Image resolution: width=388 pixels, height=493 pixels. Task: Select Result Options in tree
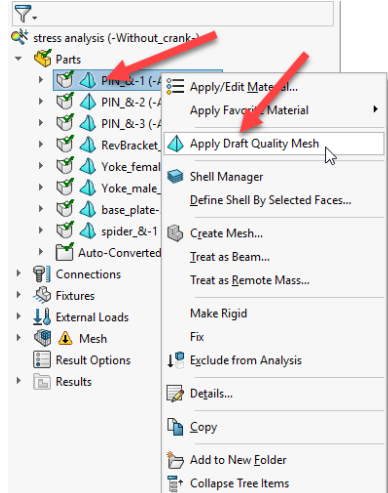coord(93,360)
